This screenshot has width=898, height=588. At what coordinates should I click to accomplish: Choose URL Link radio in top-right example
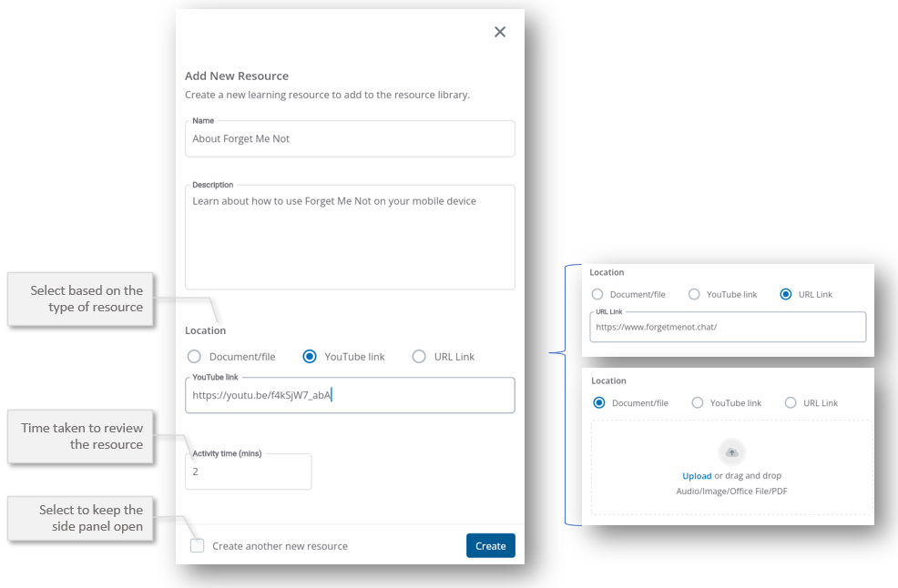coord(786,295)
